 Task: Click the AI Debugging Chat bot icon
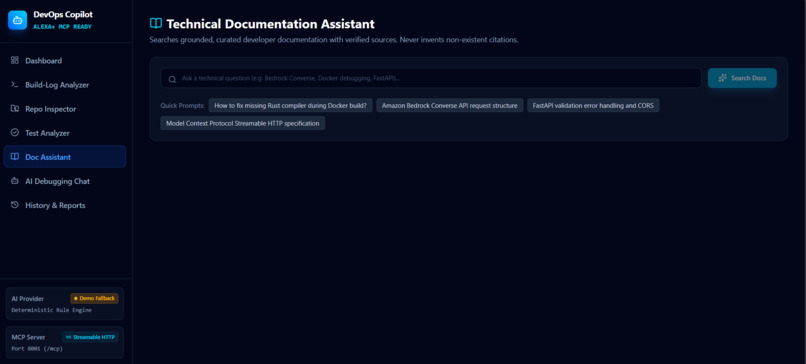tap(15, 181)
